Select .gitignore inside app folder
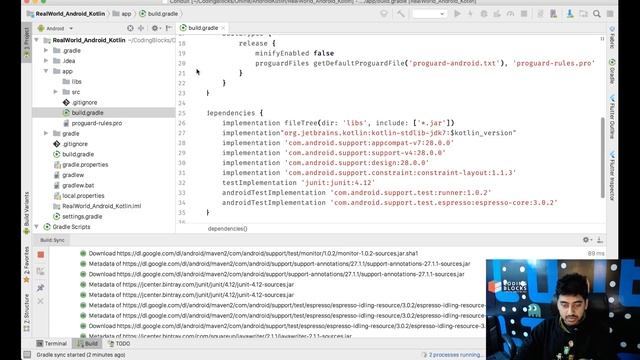The height and width of the screenshot is (360, 640). pyautogui.click(x=80, y=102)
